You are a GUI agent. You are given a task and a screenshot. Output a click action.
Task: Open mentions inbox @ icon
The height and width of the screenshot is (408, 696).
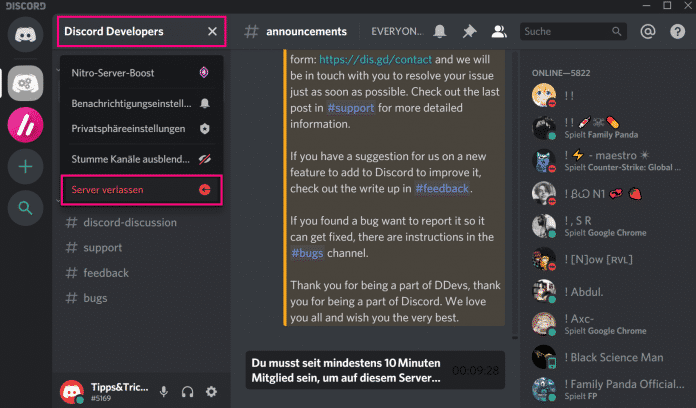coord(648,32)
